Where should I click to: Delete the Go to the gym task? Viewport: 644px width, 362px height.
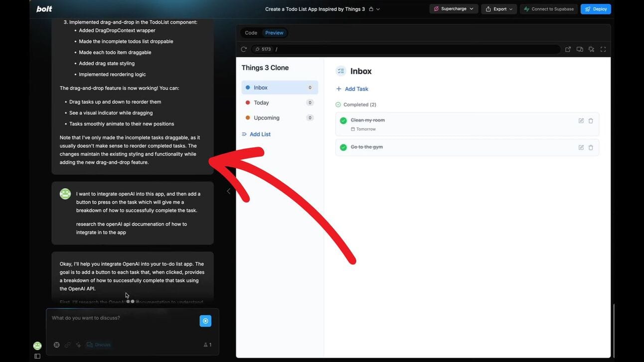pos(591,147)
